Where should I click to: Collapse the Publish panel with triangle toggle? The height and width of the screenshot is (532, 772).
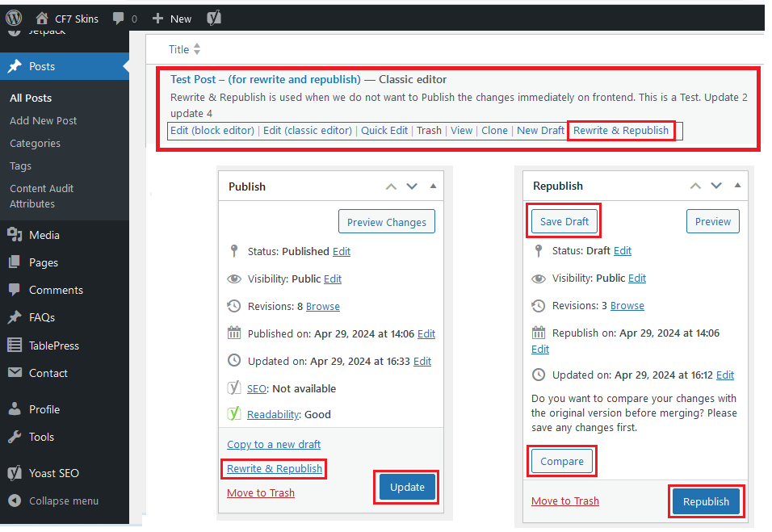pyautogui.click(x=433, y=186)
